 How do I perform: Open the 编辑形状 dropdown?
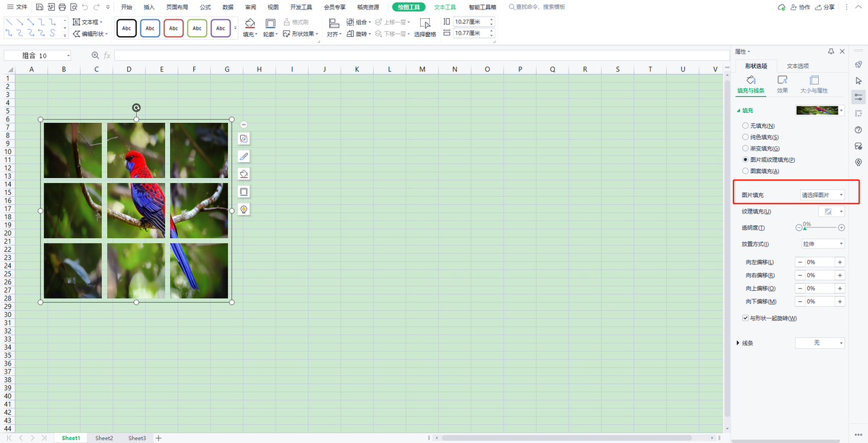(x=90, y=34)
